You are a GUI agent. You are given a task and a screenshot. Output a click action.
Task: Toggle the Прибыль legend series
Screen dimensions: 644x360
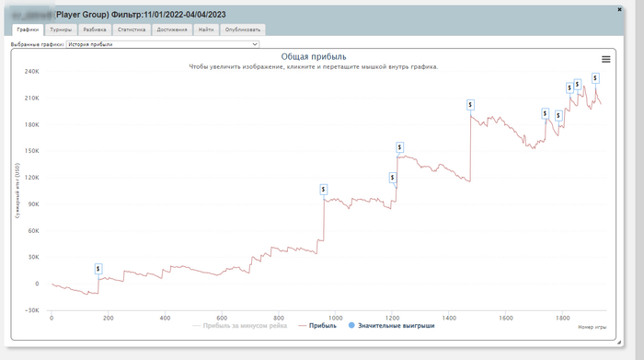(317, 326)
